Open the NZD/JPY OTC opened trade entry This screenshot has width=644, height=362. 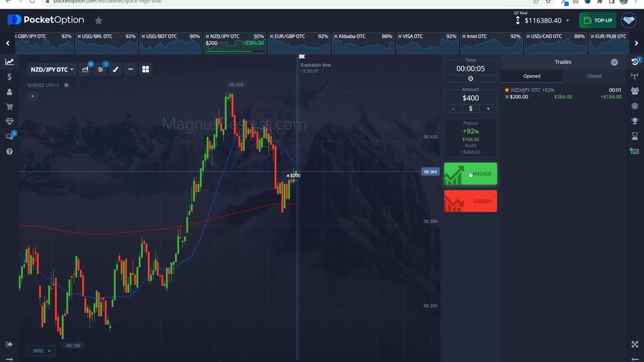563,94
